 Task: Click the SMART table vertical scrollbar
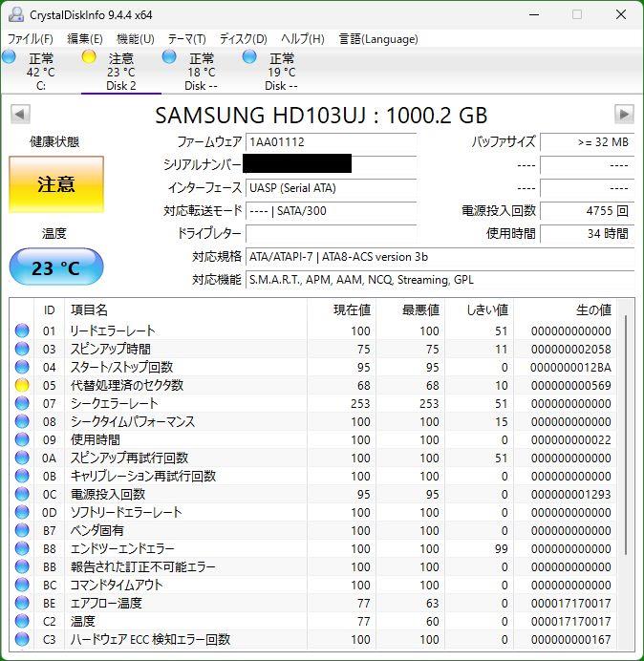(626, 435)
